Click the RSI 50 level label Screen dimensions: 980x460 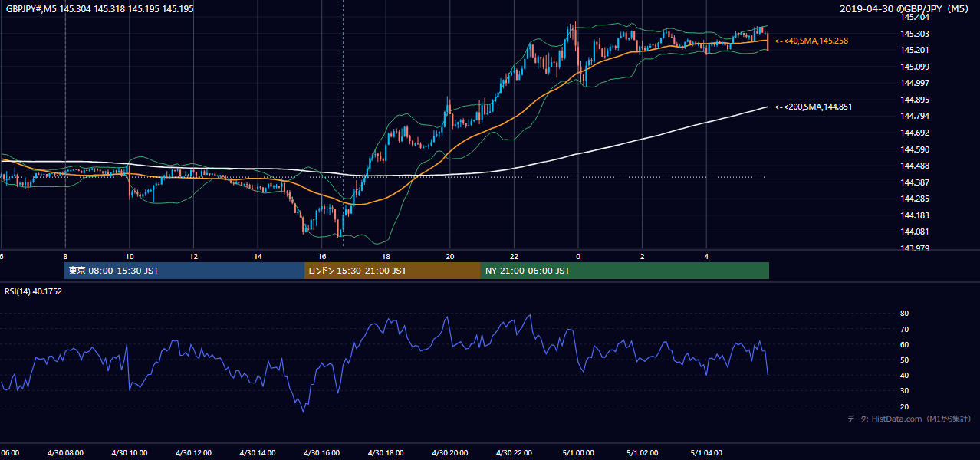click(904, 360)
